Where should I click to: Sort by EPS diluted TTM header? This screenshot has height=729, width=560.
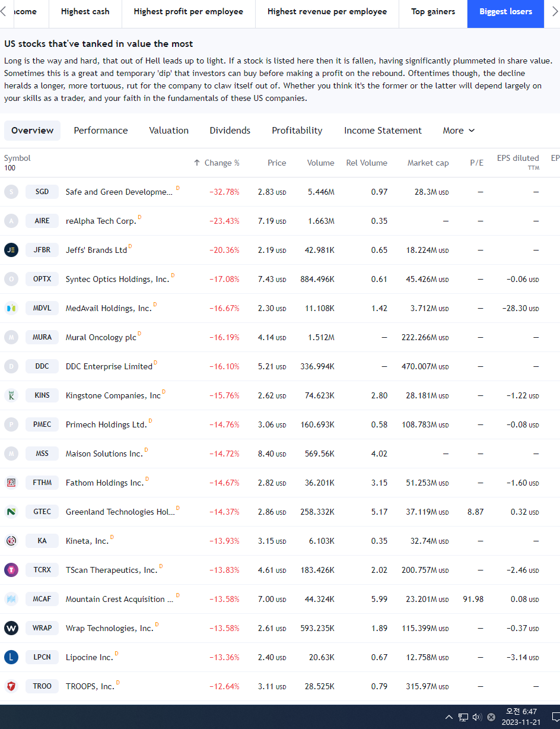(x=518, y=162)
